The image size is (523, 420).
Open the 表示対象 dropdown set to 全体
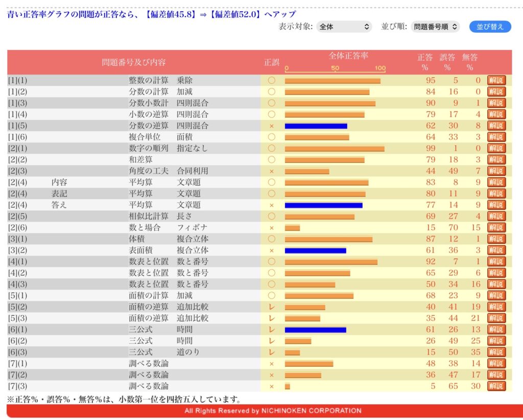(344, 27)
